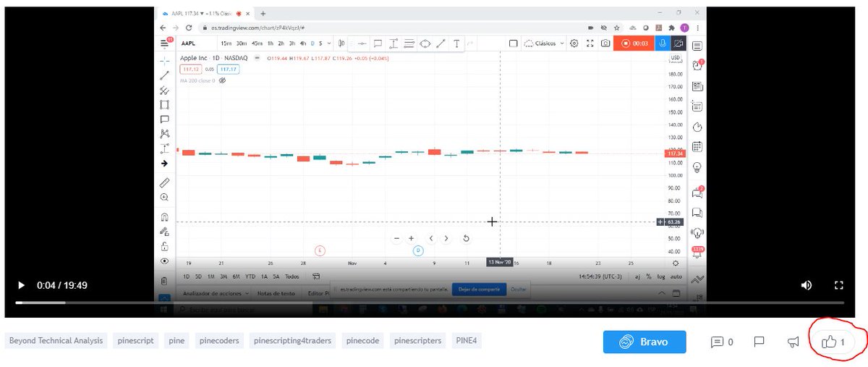Select the YTD date range
This screenshot has width=868, height=367.
coord(250,276)
